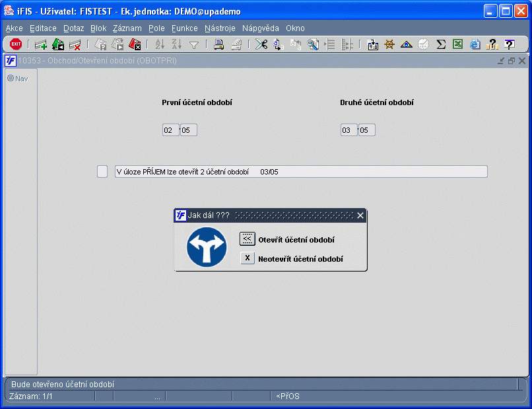The image size is (532, 409).
Task: Click the sigma sum icon
Action: [441, 44]
